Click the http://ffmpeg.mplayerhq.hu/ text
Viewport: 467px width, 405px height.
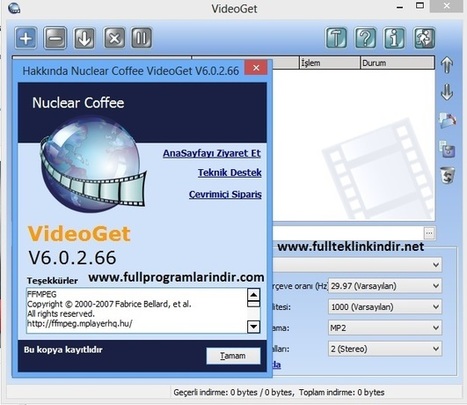80,323
